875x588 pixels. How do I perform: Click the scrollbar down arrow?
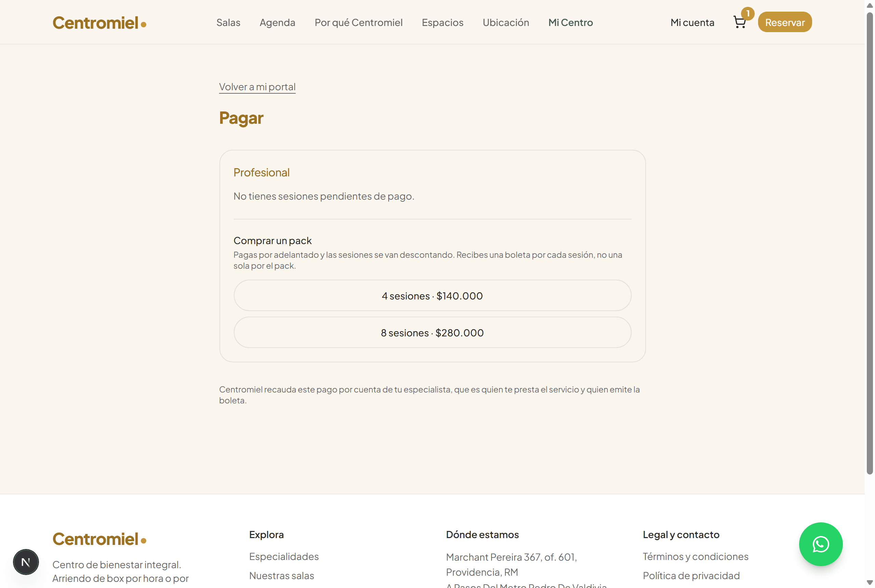870,583
